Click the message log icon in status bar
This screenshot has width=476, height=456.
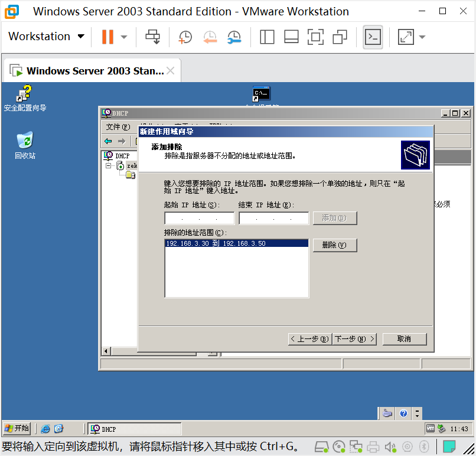pyautogui.click(x=449, y=447)
